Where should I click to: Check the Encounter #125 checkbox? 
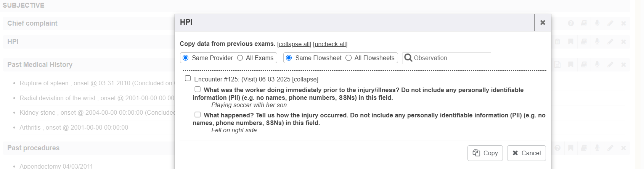(x=188, y=78)
